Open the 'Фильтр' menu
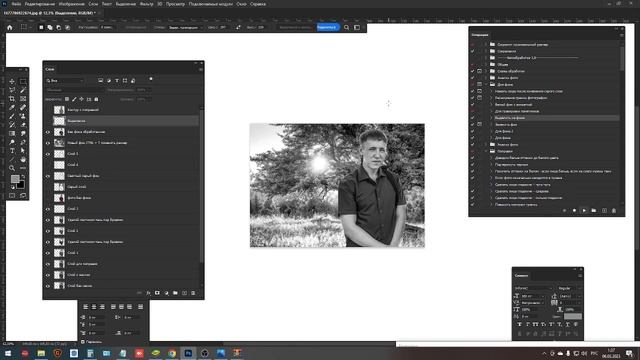Screen dimensions: 640x360 tap(147, 4)
